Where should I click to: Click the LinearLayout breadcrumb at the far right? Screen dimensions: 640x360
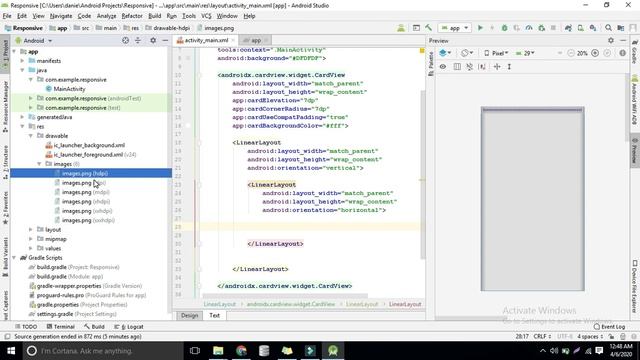(404, 304)
